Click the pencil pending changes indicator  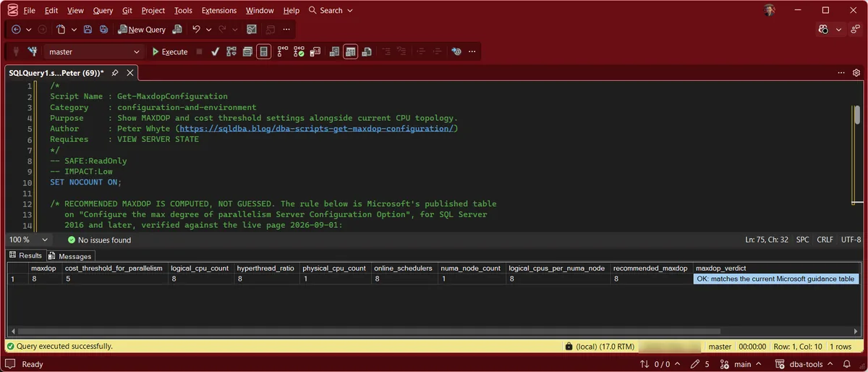[699, 364]
